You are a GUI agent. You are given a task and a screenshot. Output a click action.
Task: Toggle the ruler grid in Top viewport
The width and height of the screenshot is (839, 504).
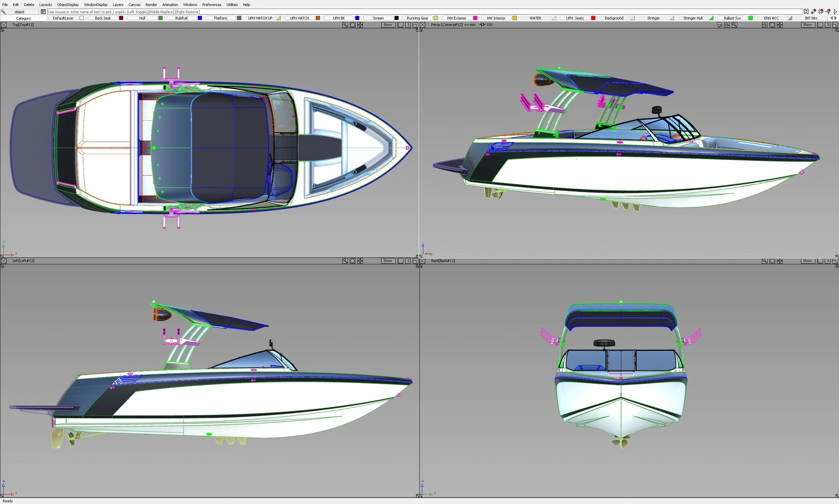400,25
